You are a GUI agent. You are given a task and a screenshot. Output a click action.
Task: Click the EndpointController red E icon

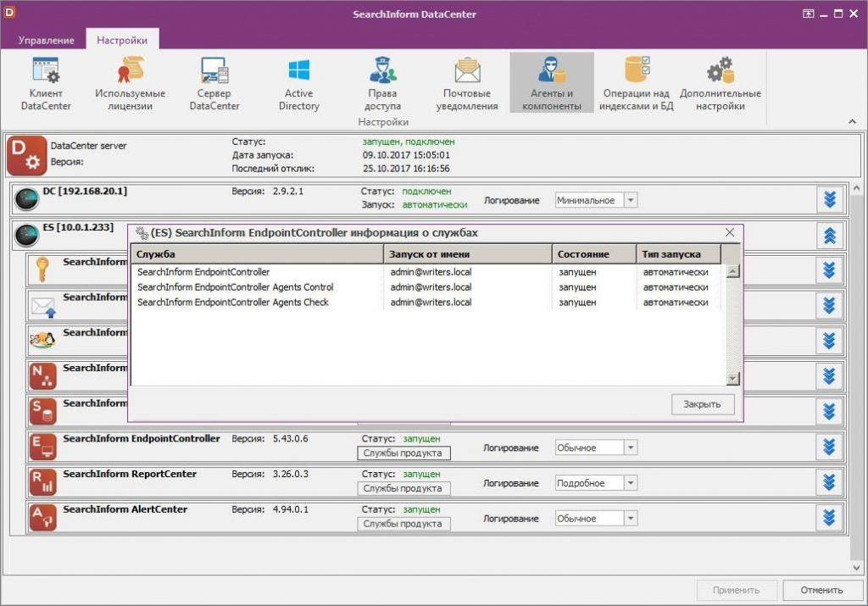coord(42,448)
